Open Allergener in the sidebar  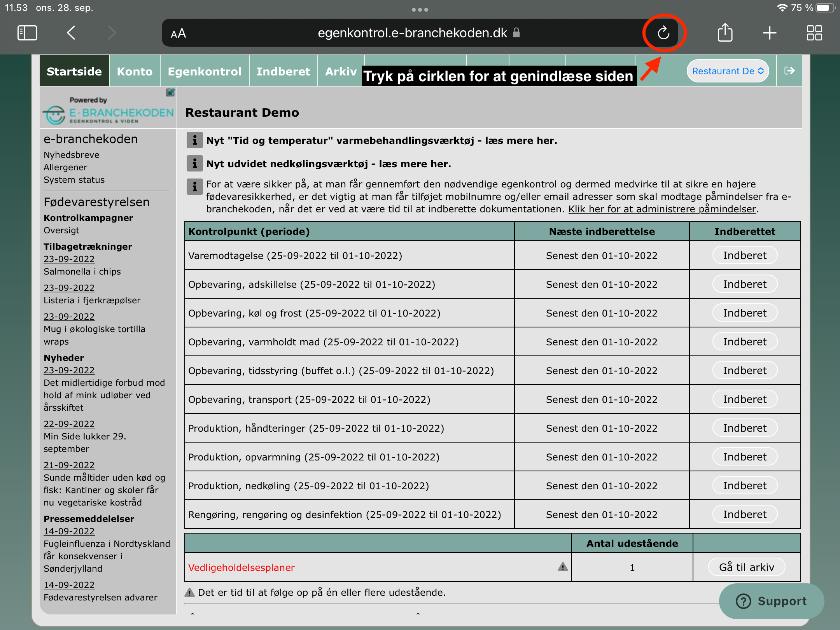click(65, 167)
